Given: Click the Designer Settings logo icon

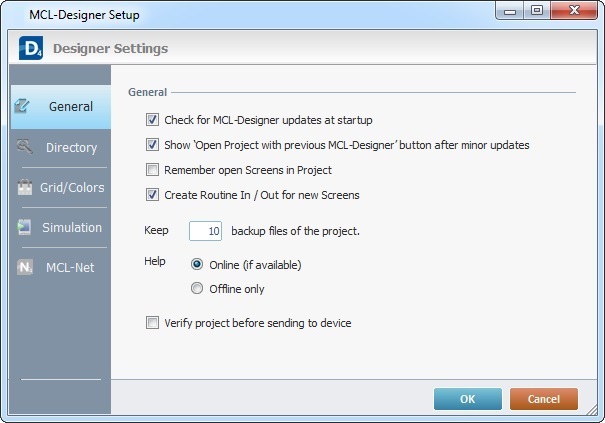Looking at the screenshot, I should [x=29, y=48].
